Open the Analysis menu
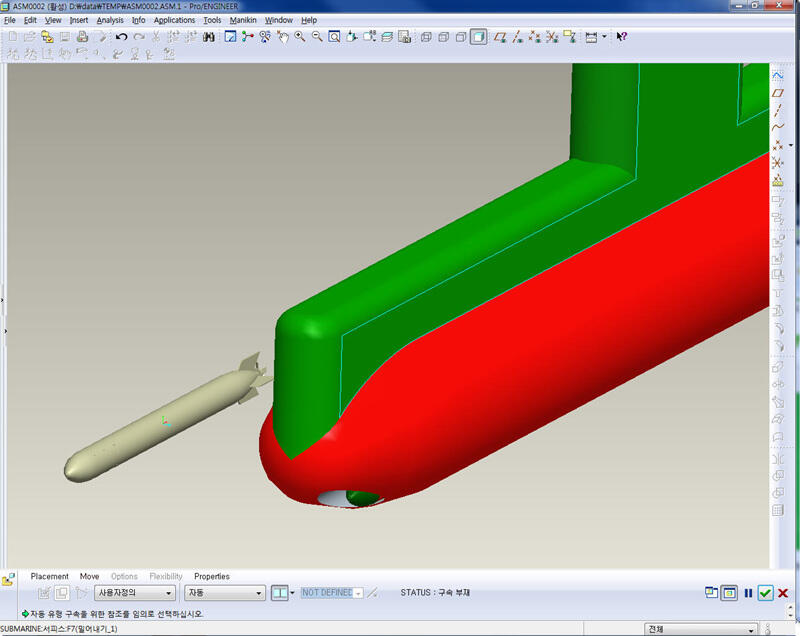The image size is (800, 636). coord(110,20)
